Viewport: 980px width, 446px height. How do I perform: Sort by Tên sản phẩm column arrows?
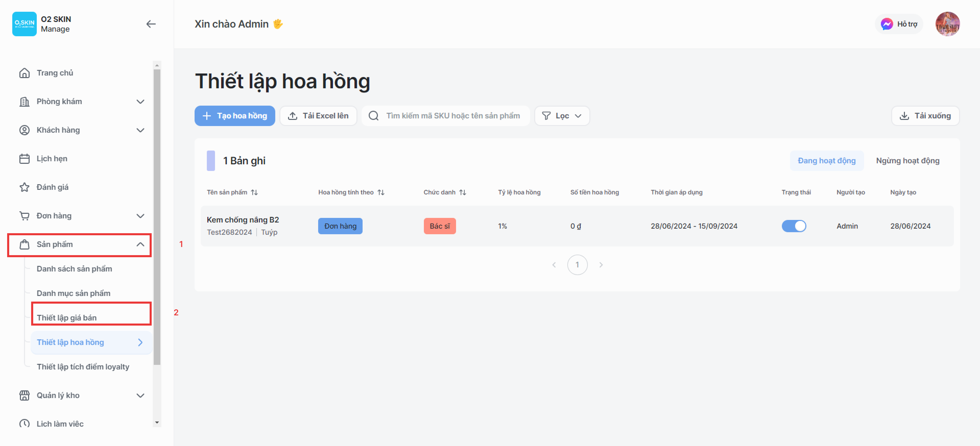point(255,192)
